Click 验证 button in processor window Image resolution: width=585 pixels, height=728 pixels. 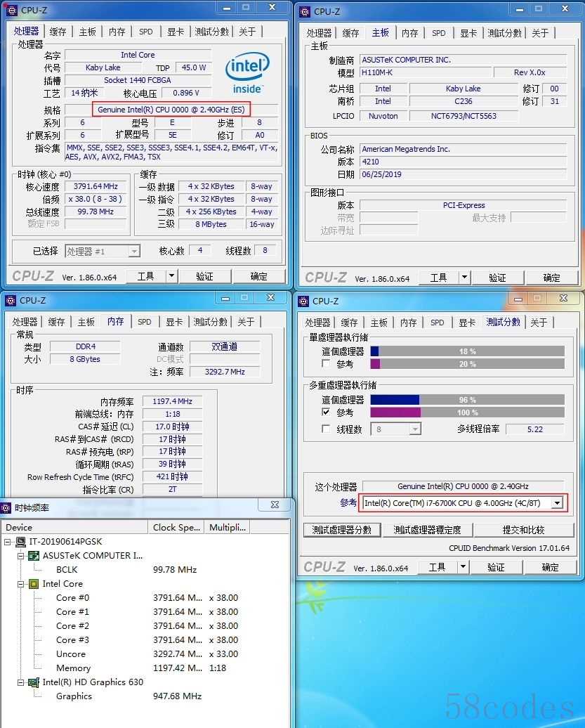(204, 276)
